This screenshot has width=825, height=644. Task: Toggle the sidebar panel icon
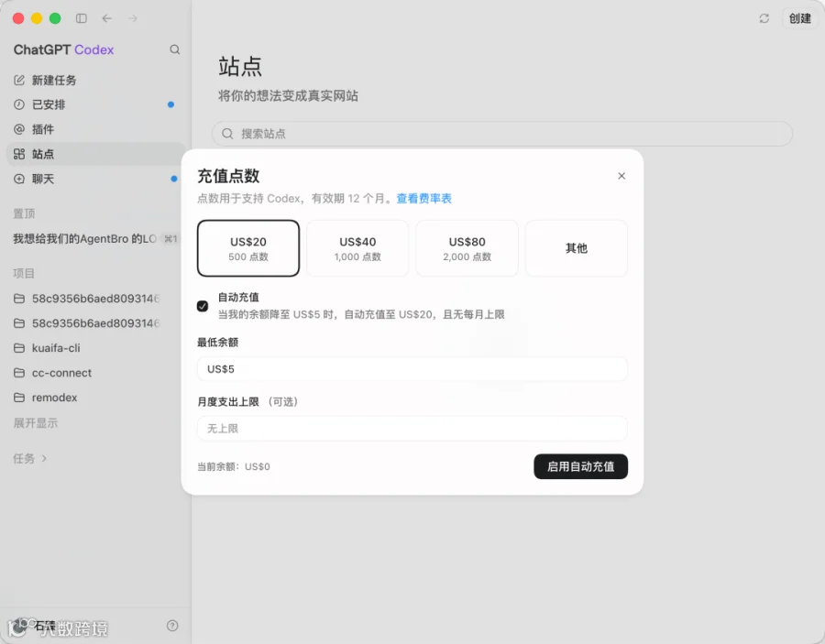click(x=81, y=18)
